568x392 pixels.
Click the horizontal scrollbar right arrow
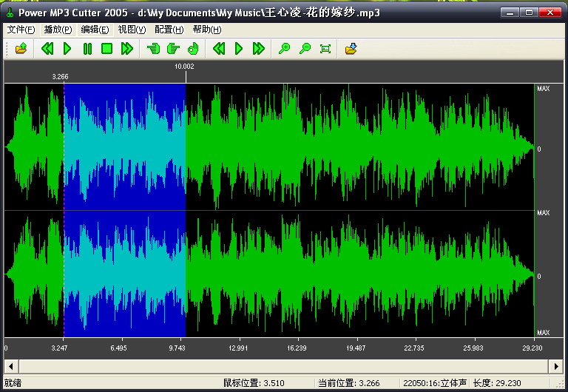[x=555, y=366]
